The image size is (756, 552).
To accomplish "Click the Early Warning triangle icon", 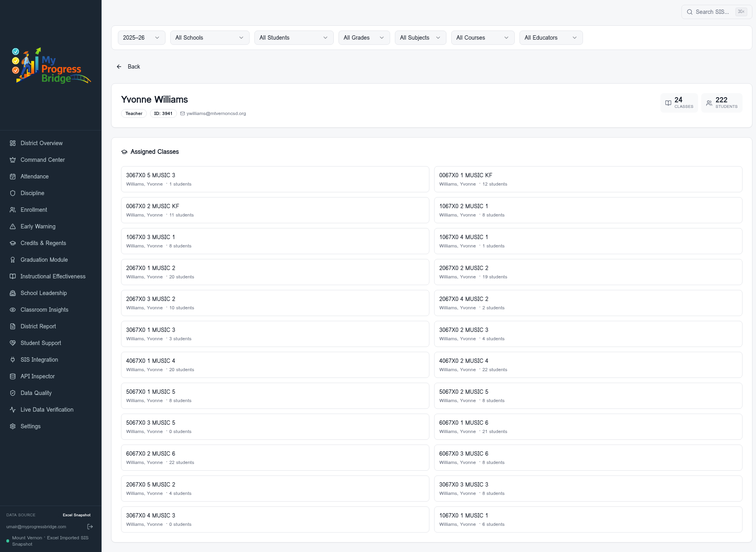I will pyautogui.click(x=13, y=226).
